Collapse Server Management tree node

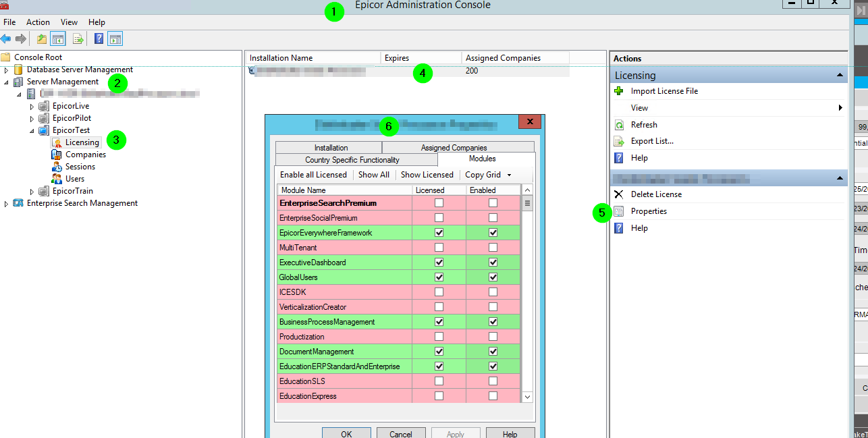[7, 82]
